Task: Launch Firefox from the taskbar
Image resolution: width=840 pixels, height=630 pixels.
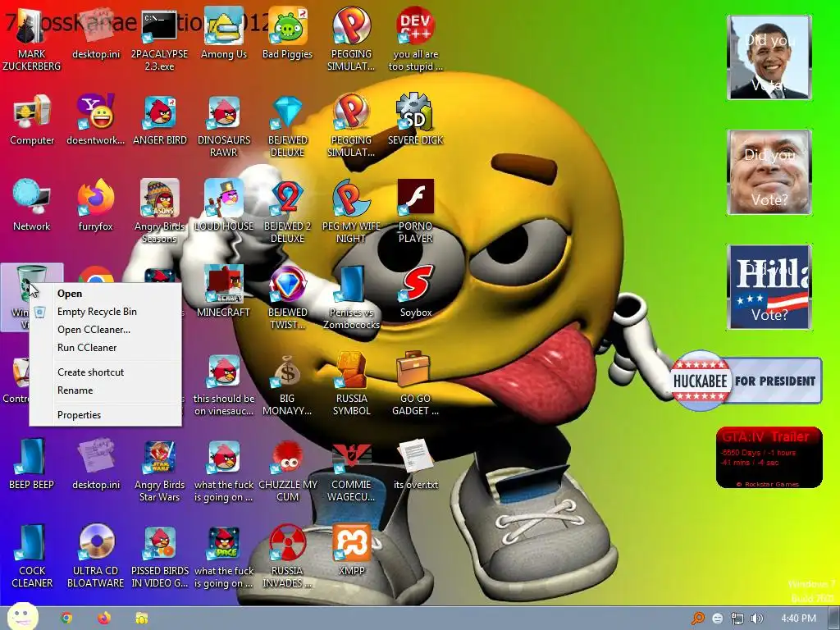Action: tap(104, 619)
